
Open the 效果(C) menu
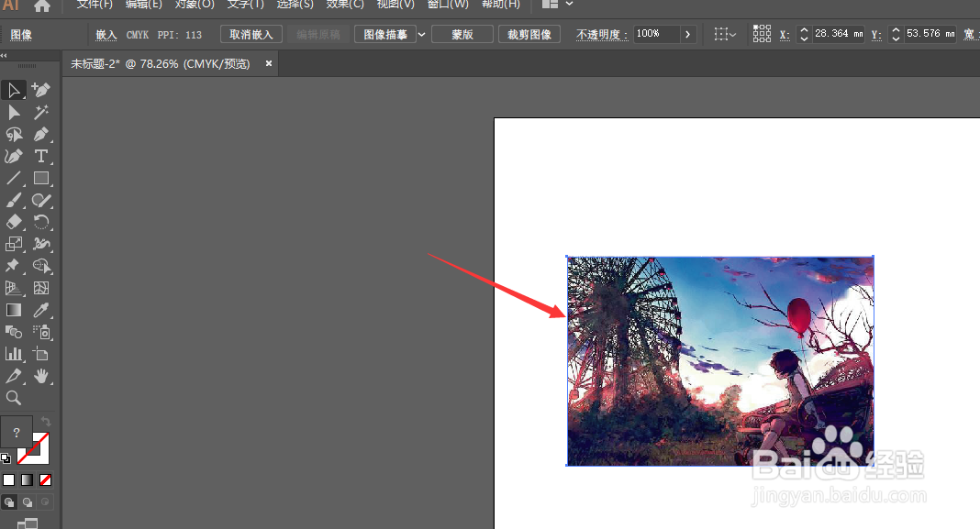click(x=345, y=5)
